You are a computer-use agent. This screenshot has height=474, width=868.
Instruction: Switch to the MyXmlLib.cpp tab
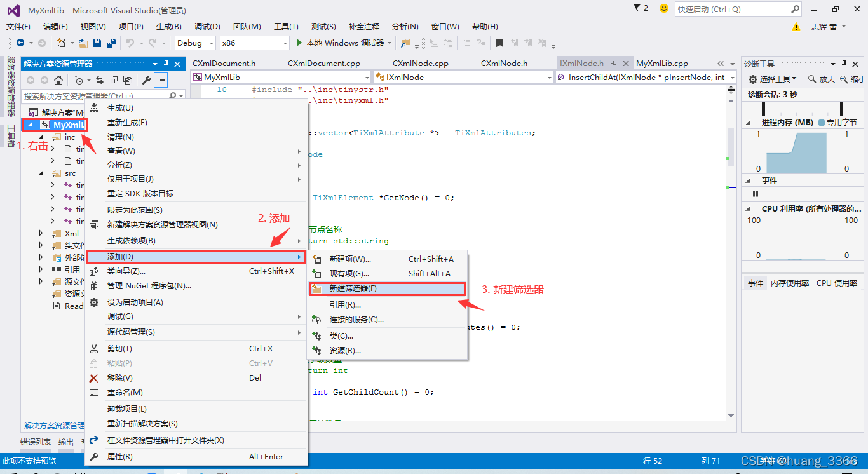coord(661,64)
